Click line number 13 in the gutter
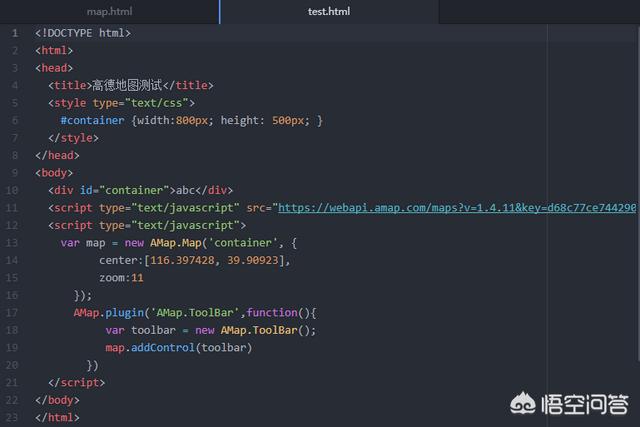This screenshot has width=640, height=427. pyautogui.click(x=12, y=243)
